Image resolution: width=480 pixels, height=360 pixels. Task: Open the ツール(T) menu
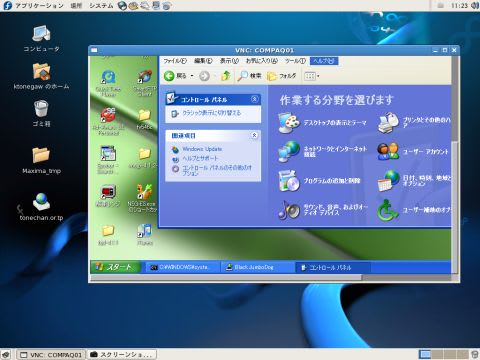pos(295,61)
